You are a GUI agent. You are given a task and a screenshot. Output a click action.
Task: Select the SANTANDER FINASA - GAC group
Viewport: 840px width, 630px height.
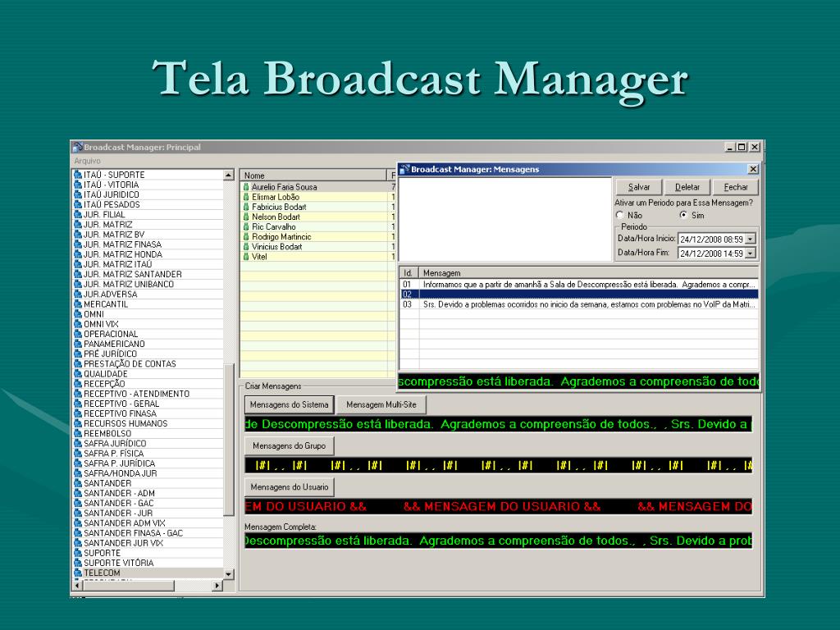pos(134,533)
